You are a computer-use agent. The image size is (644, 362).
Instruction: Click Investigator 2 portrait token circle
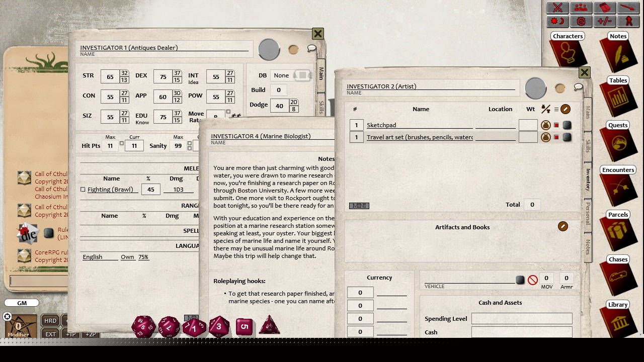[536, 88]
